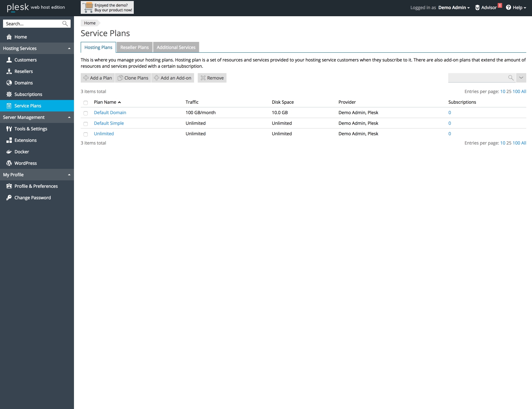Viewport: 532px width, 409px height.
Task: Check the Default Domain plan checkbox
Action: [x=85, y=113]
